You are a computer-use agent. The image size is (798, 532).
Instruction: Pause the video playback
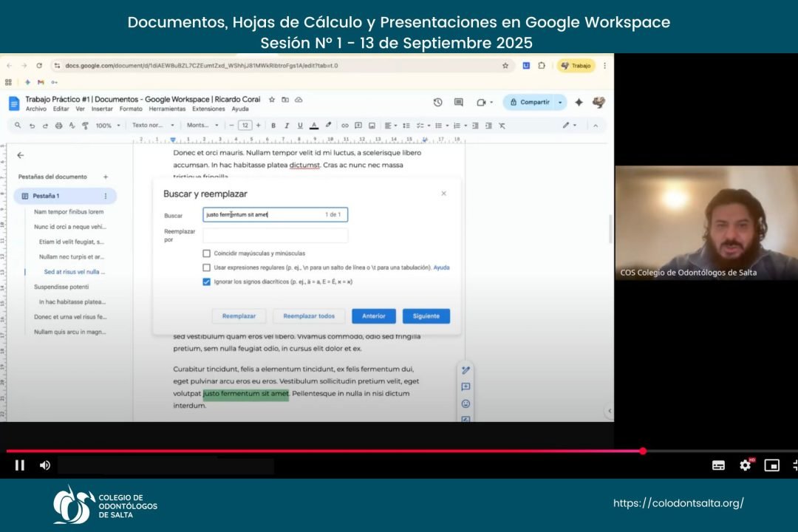click(x=20, y=465)
